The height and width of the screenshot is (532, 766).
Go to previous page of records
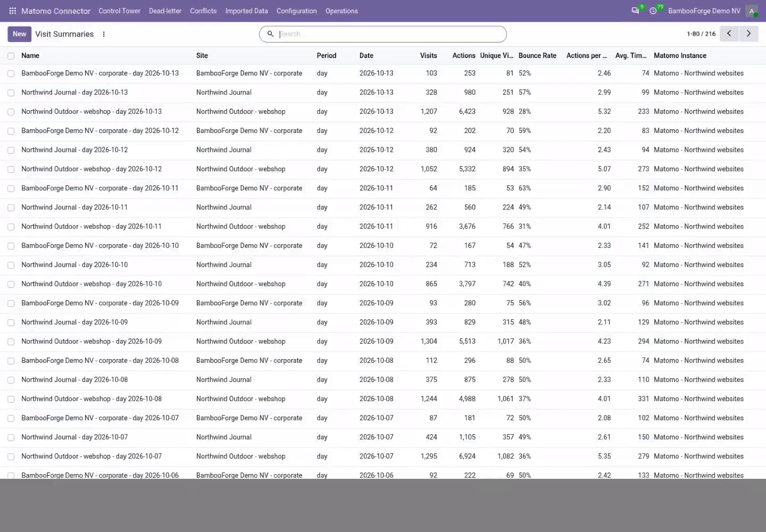pyautogui.click(x=729, y=34)
